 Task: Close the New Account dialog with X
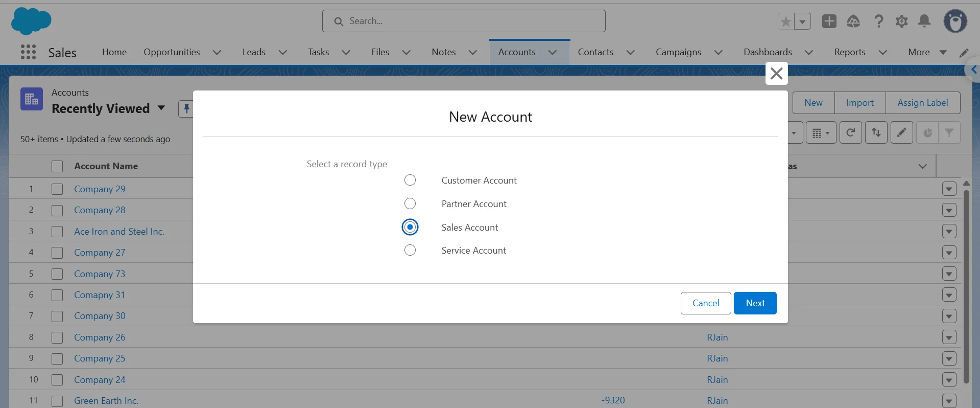(x=776, y=73)
